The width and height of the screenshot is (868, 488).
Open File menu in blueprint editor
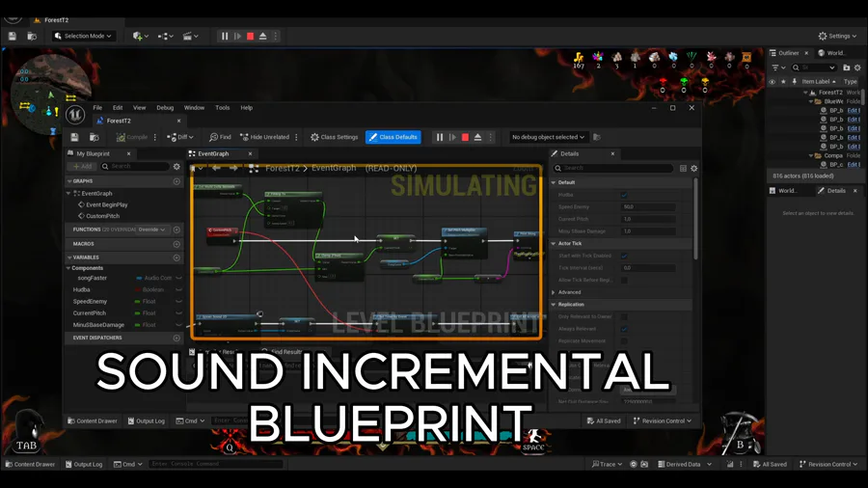click(97, 108)
